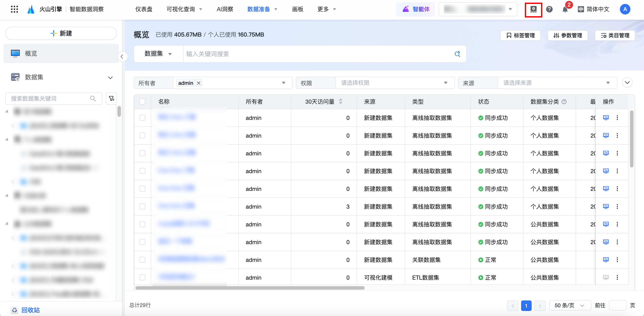The width and height of the screenshot is (644, 316).
Task: Toggle the select-all checkbox in table header
Action: (143, 102)
